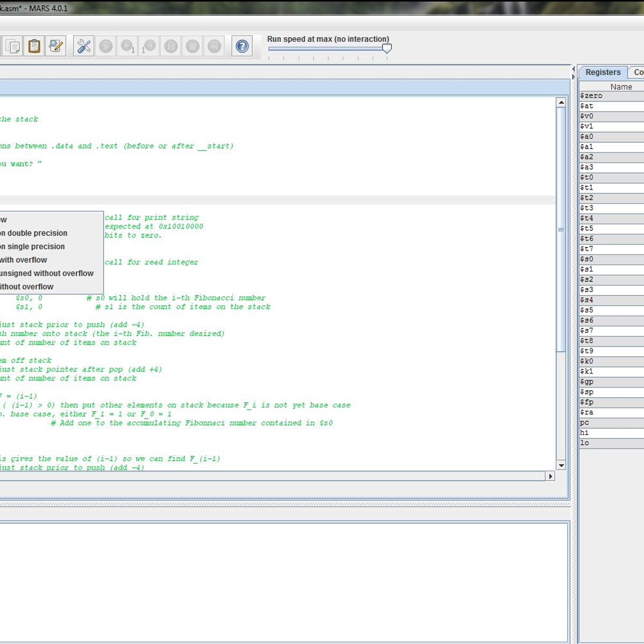This screenshot has width=644, height=644.
Task: Switch to the Registers tab
Action: (603, 72)
